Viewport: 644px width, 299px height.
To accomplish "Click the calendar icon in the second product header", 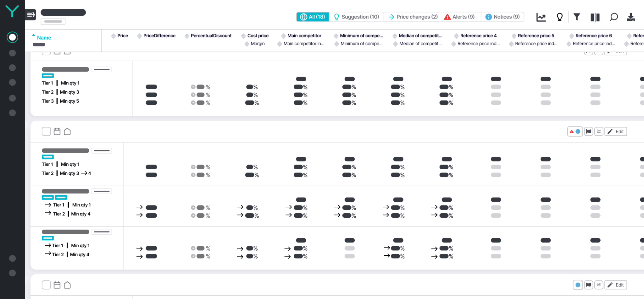I will click(57, 131).
